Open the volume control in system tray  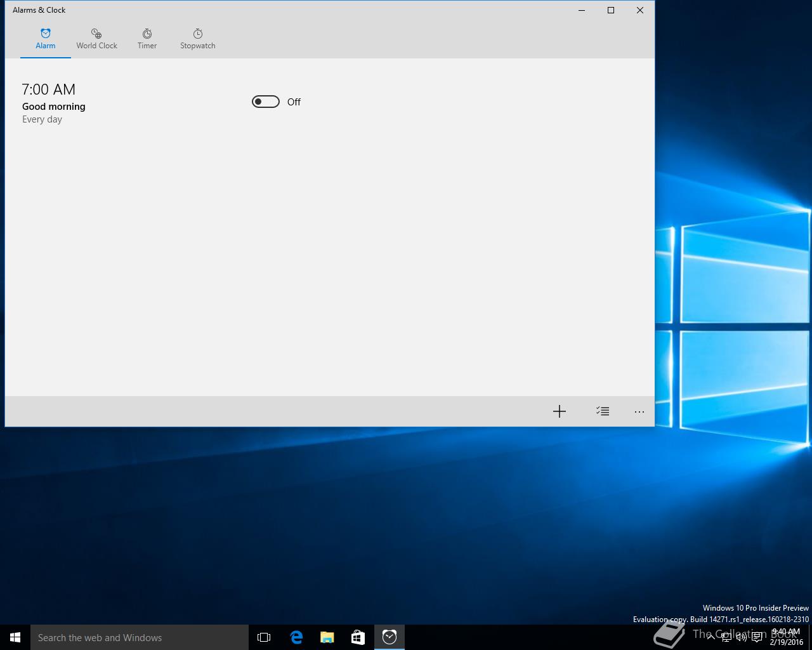[741, 637]
